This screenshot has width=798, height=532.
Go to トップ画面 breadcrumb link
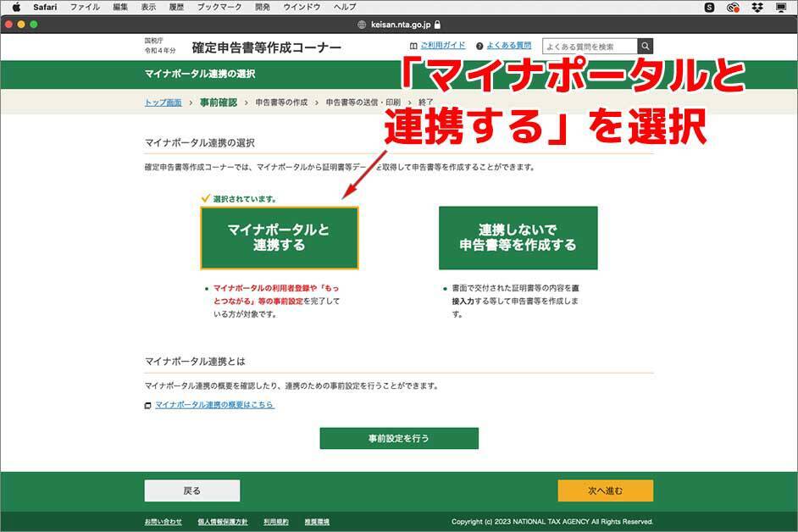[163, 103]
